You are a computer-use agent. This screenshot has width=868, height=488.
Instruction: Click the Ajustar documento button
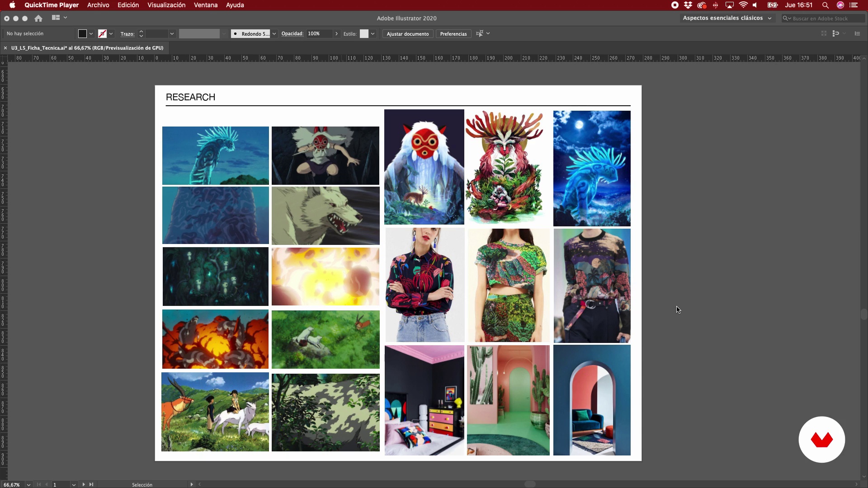[x=408, y=34]
